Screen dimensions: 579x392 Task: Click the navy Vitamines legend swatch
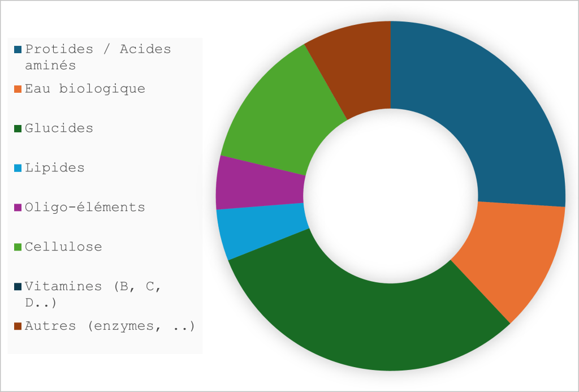click(19, 287)
